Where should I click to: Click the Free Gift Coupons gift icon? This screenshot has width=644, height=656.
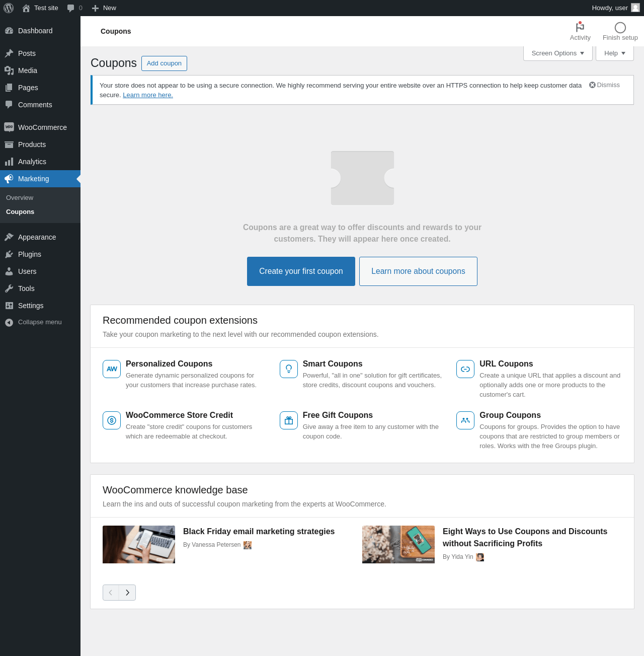[289, 420]
